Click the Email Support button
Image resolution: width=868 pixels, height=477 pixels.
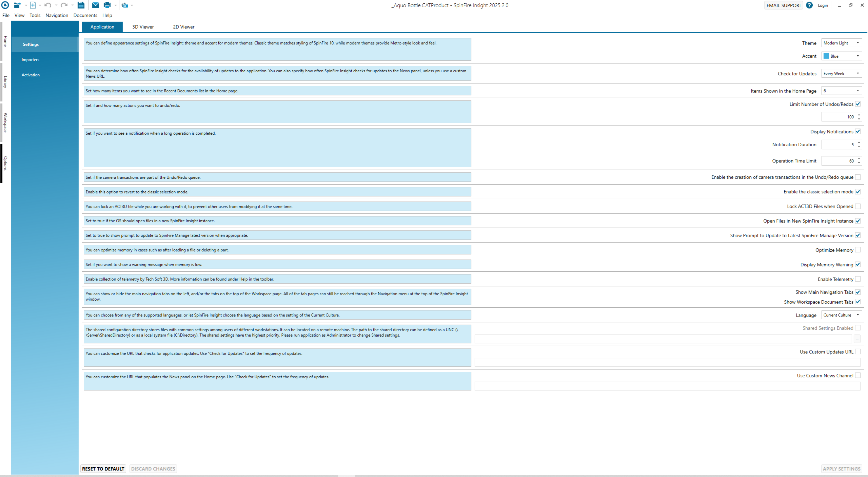tap(783, 5)
